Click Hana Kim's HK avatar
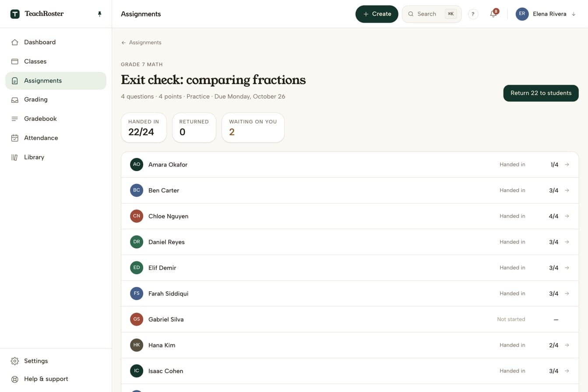 (137, 345)
